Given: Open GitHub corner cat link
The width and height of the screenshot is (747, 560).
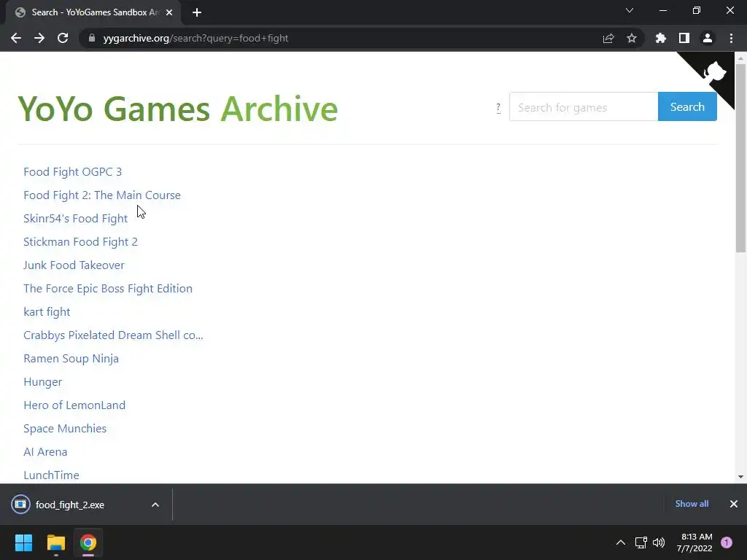Looking at the screenshot, I should click(713, 74).
